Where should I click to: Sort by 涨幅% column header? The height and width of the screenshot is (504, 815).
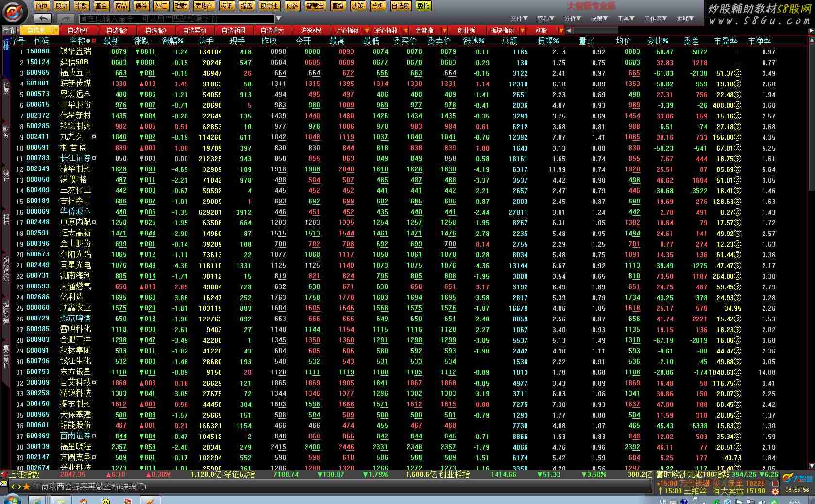tap(173, 41)
